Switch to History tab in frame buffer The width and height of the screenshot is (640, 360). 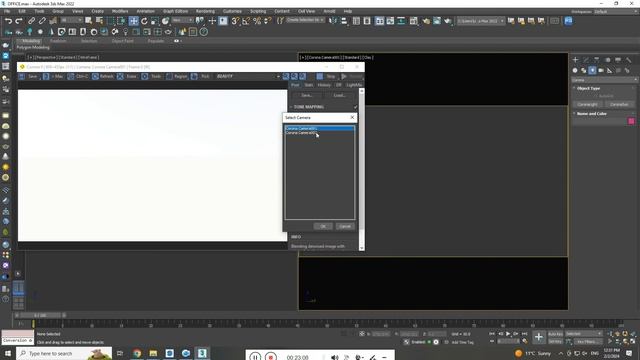click(324, 85)
